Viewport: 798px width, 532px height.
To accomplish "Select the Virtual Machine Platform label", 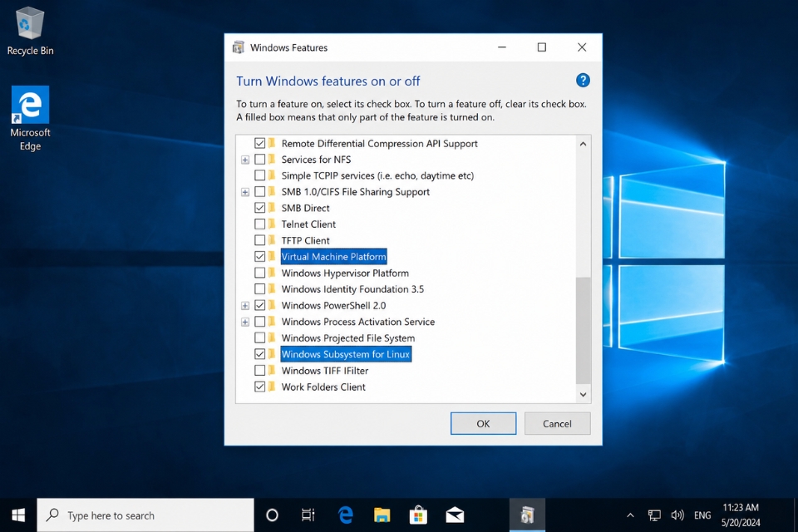I will pos(334,257).
